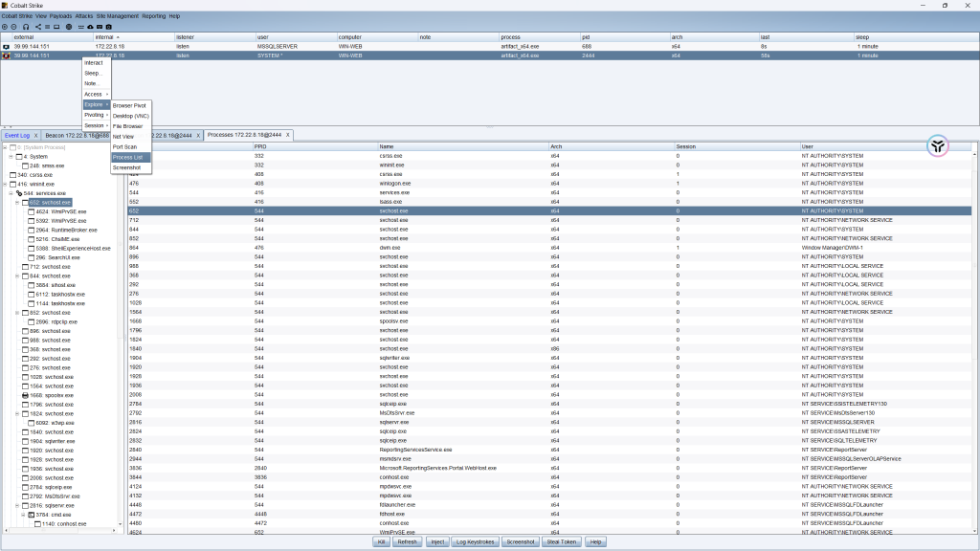The image size is (980, 551).
Task: Choose Interact from the context menu
Action: (x=97, y=63)
